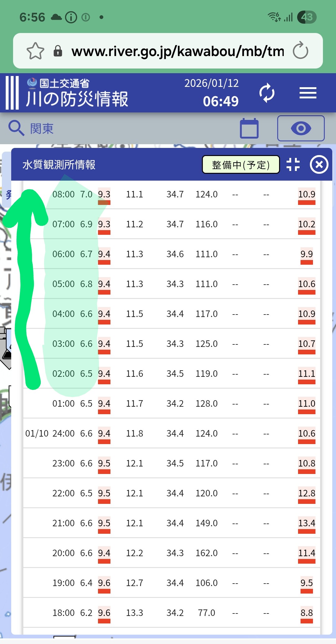Refresh data with the circular arrows icon
The image size is (336, 644).
(x=267, y=93)
